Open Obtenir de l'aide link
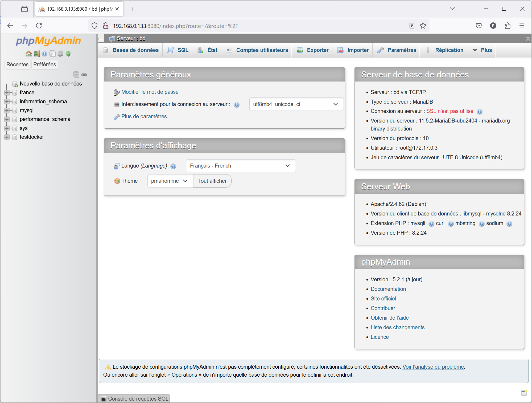Image resolution: width=532 pixels, height=403 pixels. [390, 318]
